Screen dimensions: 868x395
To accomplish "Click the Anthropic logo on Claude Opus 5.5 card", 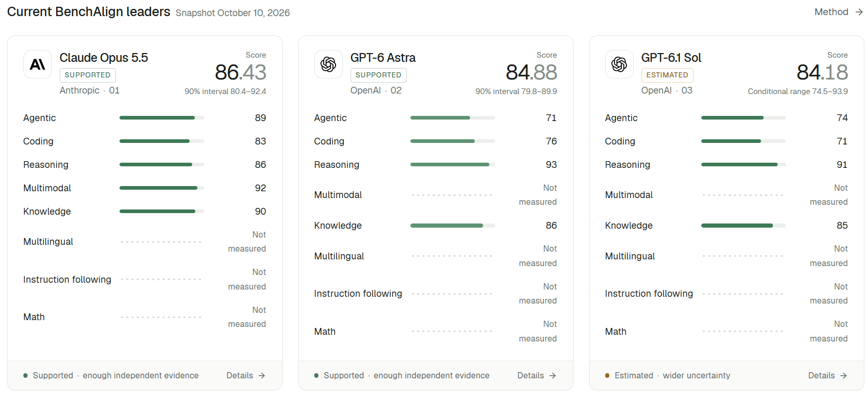I will [37, 64].
